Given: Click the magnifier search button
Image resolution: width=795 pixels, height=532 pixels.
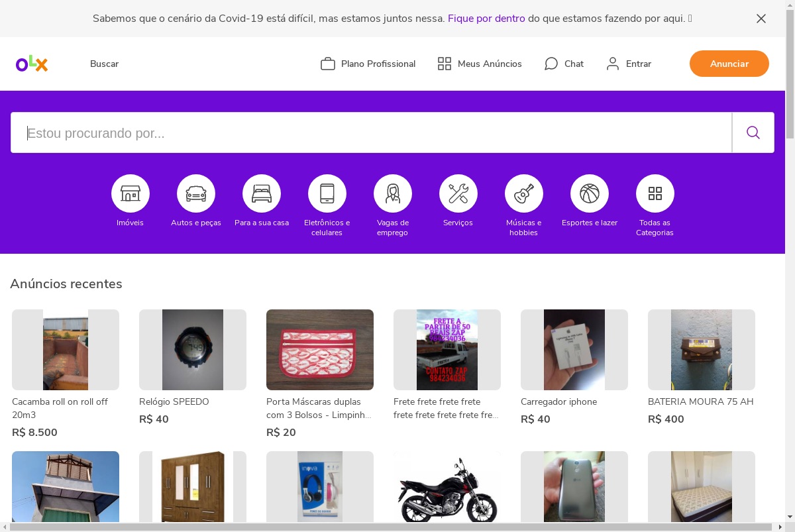Looking at the screenshot, I should click(x=753, y=133).
